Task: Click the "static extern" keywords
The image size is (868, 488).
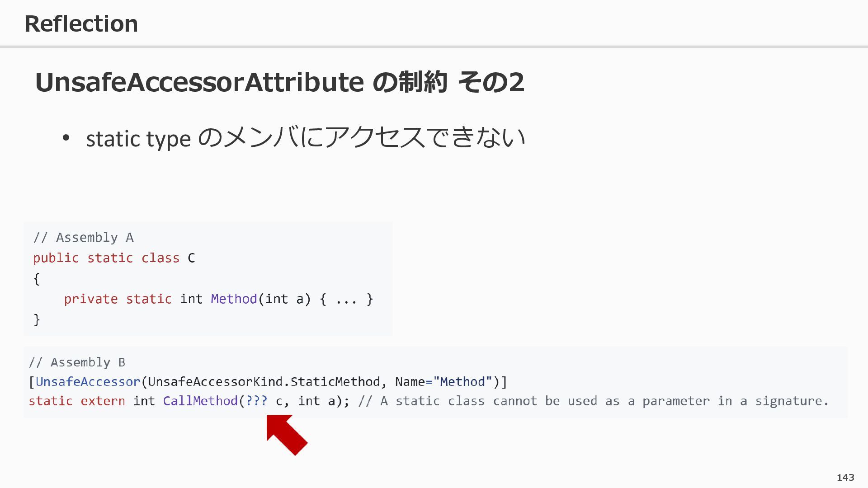Action: click(77, 401)
